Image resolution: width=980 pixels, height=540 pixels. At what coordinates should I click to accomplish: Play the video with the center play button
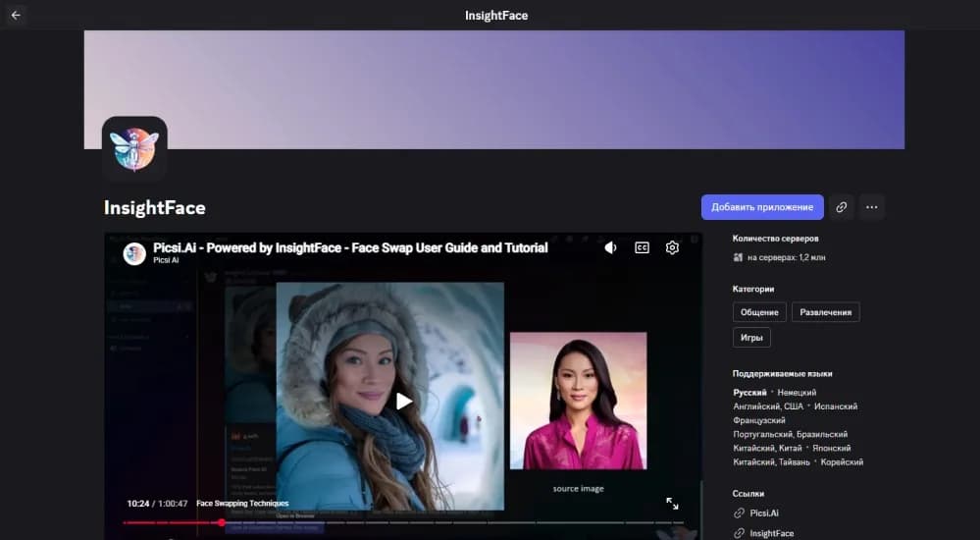(x=403, y=401)
